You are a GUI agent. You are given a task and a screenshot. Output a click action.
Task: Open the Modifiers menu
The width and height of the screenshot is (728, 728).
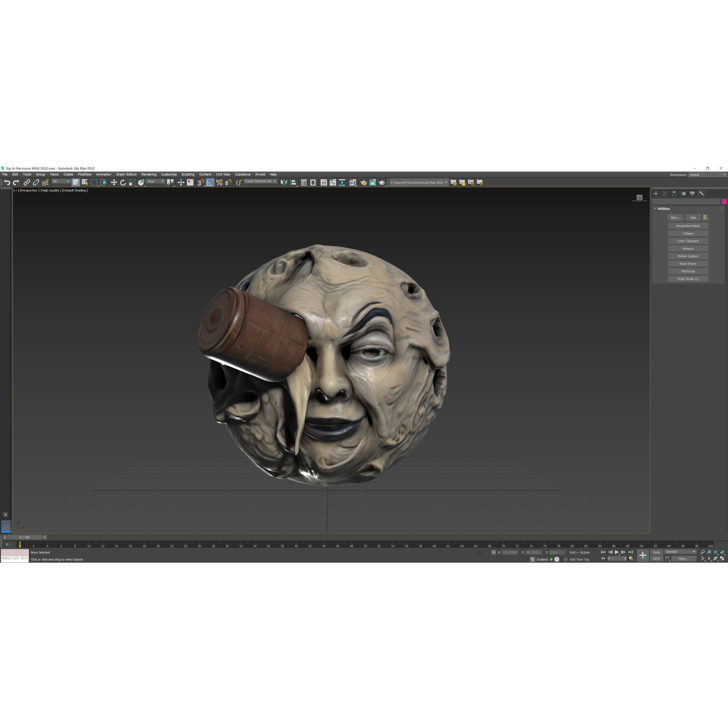[x=84, y=174]
